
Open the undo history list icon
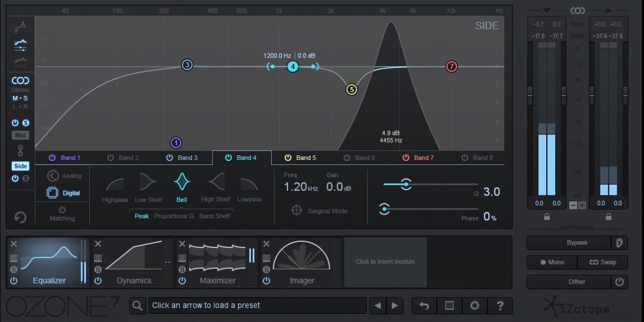coord(449,306)
